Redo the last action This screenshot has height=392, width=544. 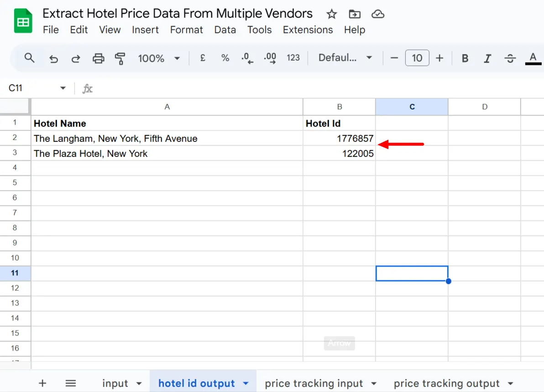(76, 58)
